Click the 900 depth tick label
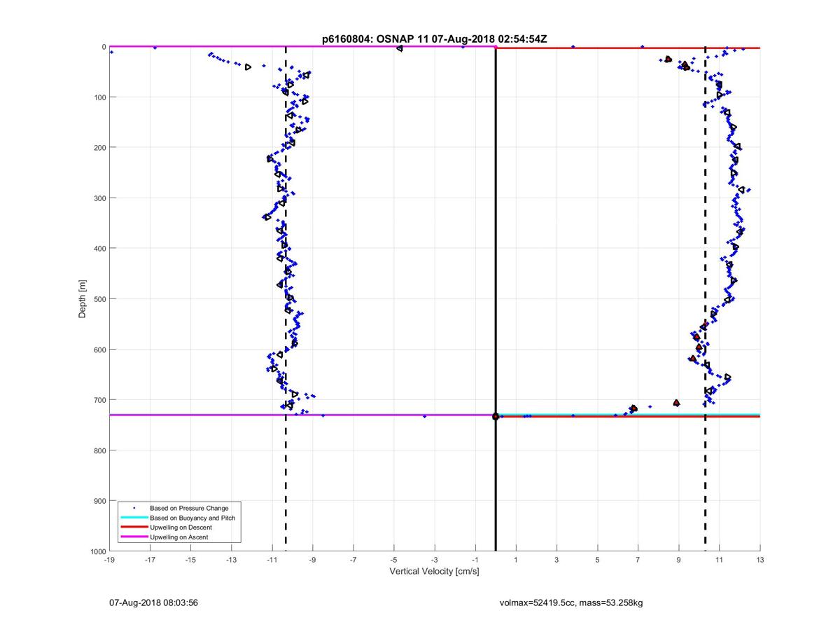Screen dimensions: 840x620 point(99,501)
